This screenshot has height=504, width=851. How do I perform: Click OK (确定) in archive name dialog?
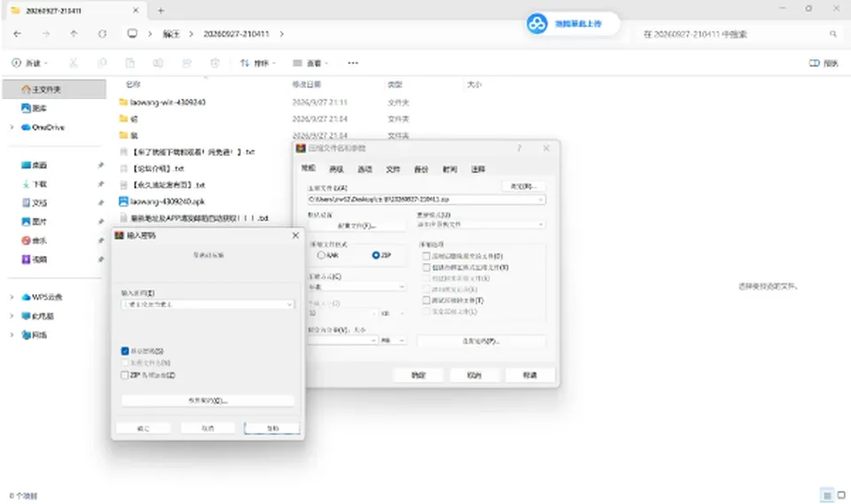[x=418, y=375]
